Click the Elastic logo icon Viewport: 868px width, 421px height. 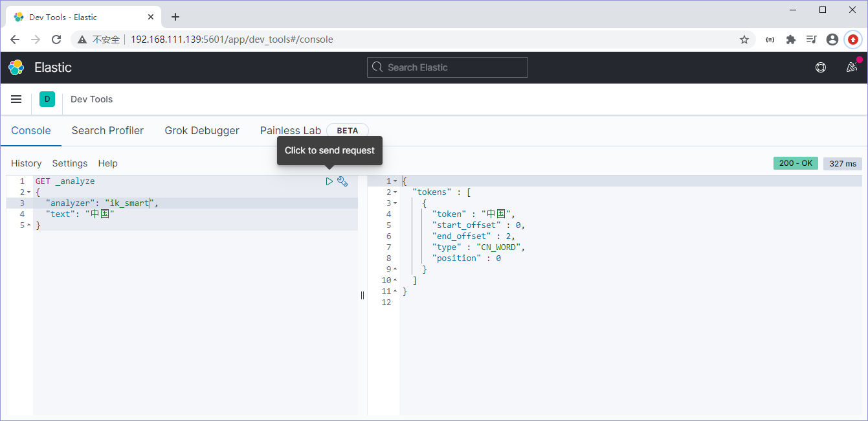(16, 67)
